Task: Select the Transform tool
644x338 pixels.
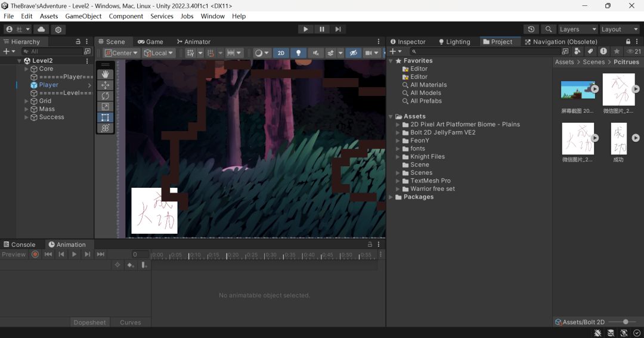Action: tap(105, 128)
